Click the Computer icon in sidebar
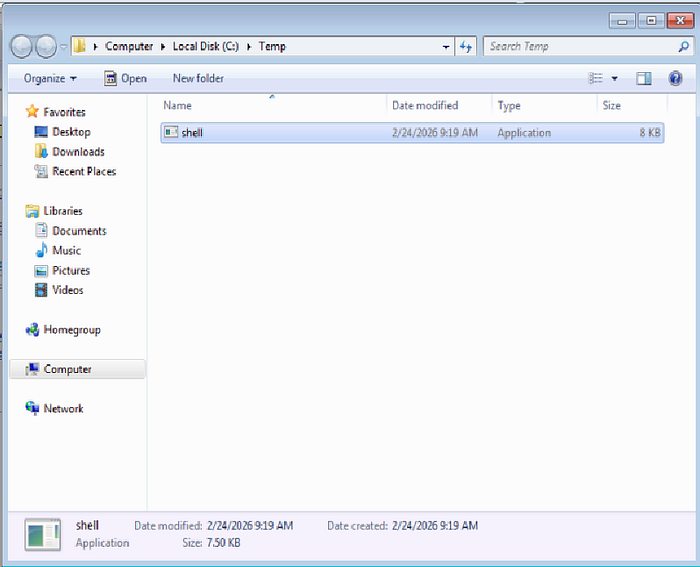Screen dimensions: 700x567 pos(32,369)
